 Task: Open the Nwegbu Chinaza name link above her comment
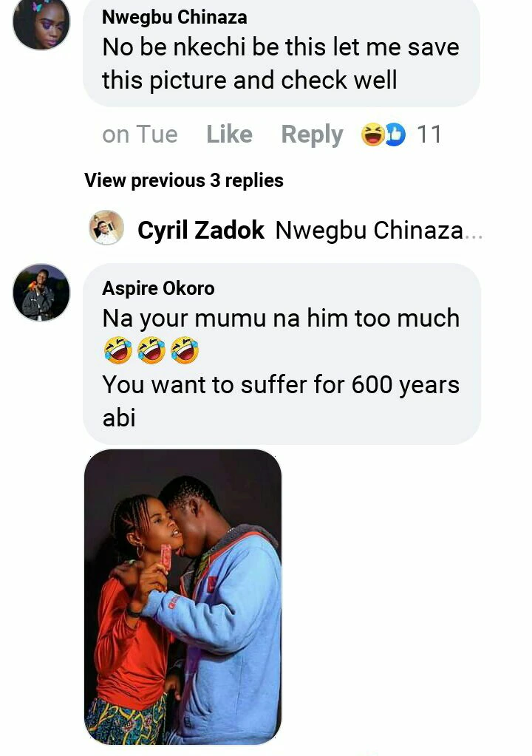(x=174, y=17)
